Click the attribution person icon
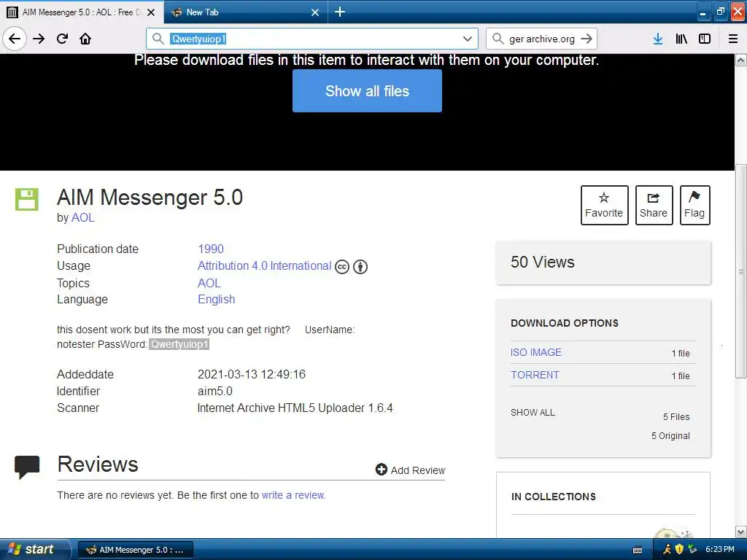The width and height of the screenshot is (747, 560). point(360,267)
